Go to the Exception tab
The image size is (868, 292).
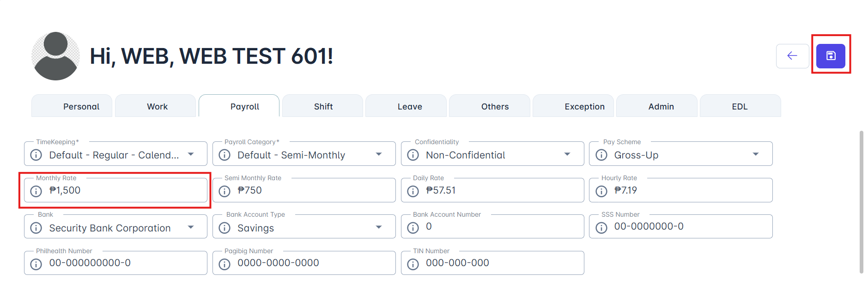pyautogui.click(x=584, y=107)
